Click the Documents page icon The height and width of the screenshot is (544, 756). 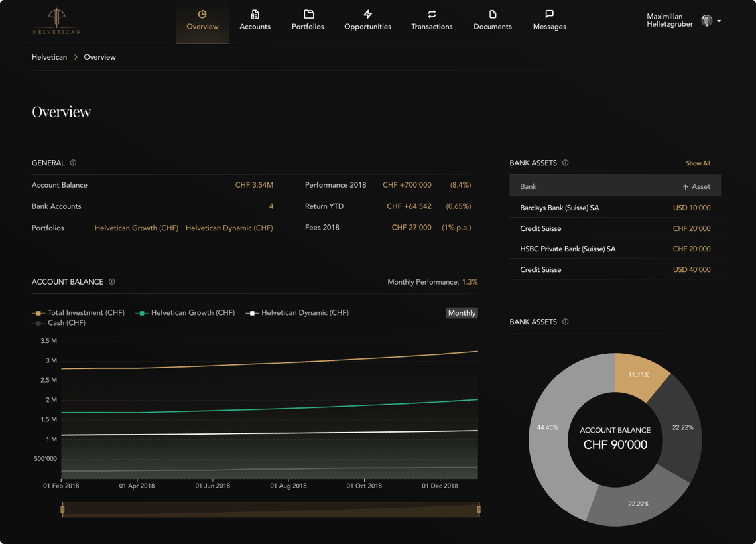coord(492,13)
